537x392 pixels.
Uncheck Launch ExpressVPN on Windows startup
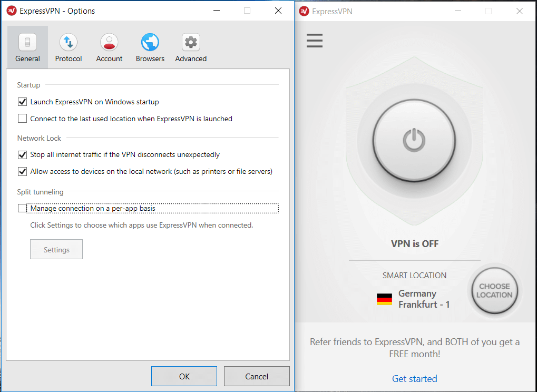22,102
